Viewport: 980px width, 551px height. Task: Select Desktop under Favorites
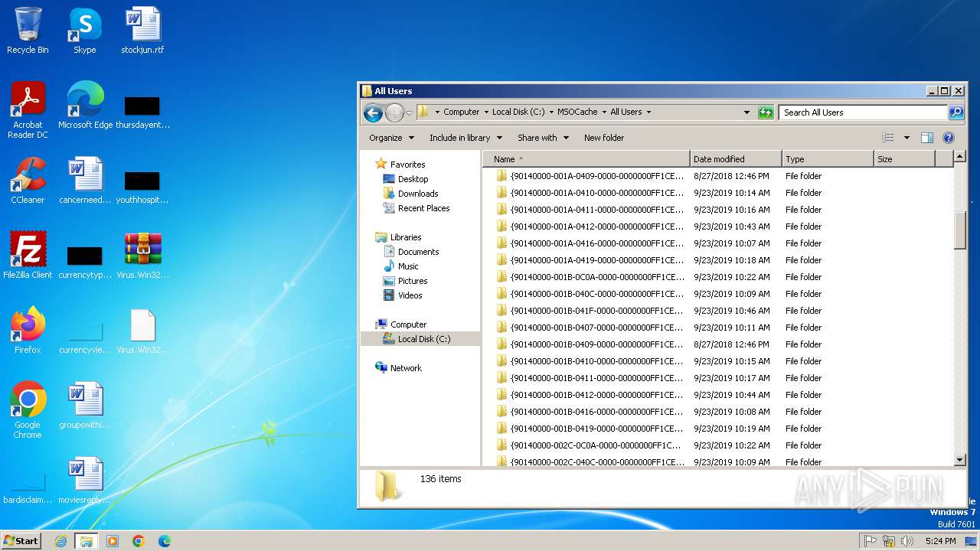pyautogui.click(x=413, y=179)
